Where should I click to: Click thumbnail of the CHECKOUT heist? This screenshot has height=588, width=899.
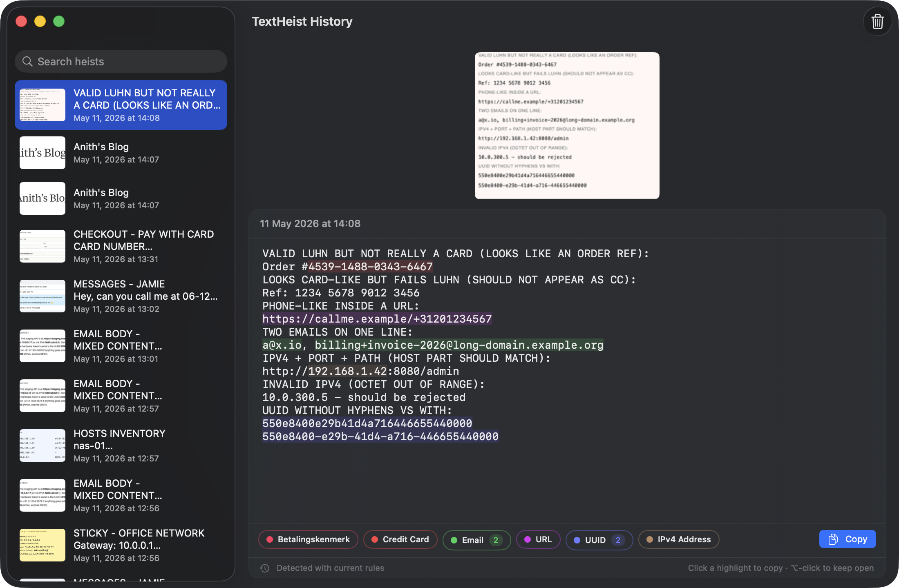[42, 246]
